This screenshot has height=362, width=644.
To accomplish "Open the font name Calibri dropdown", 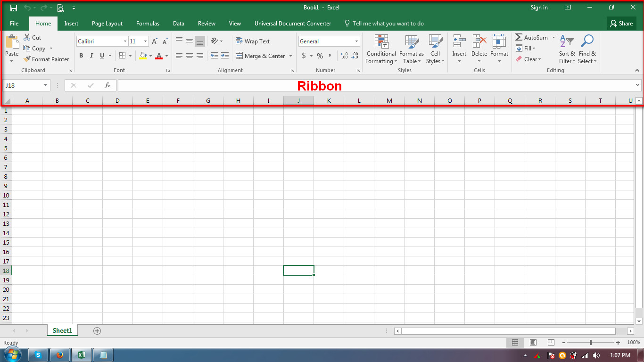I will 125,41.
